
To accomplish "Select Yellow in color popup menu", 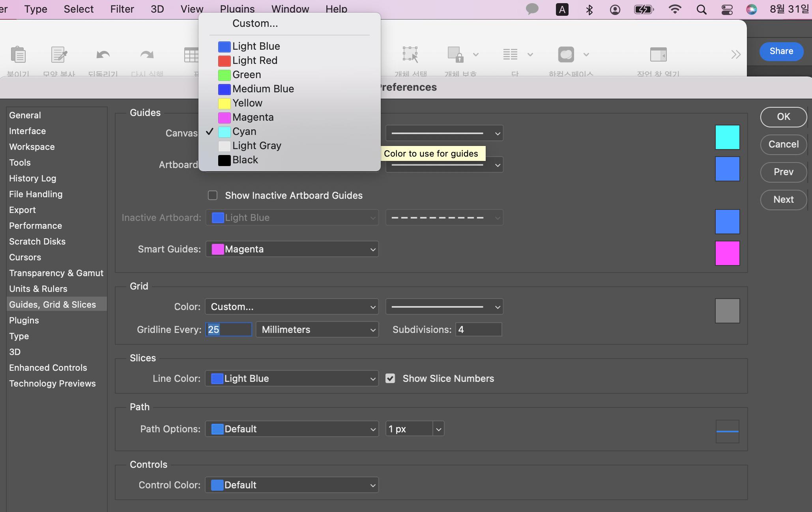I will (x=290, y=103).
